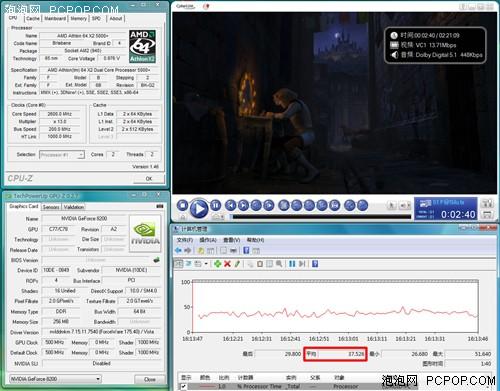
Task: Freeze display with the blue pause icon
Action: coord(292,264)
